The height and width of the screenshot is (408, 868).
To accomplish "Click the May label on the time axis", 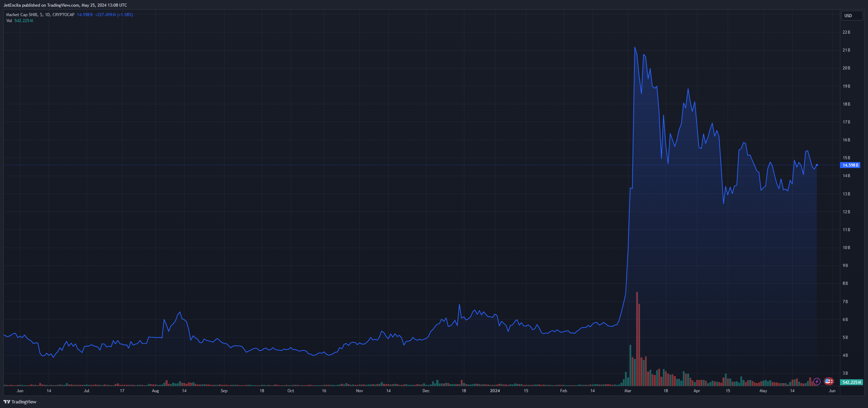I will (763, 391).
